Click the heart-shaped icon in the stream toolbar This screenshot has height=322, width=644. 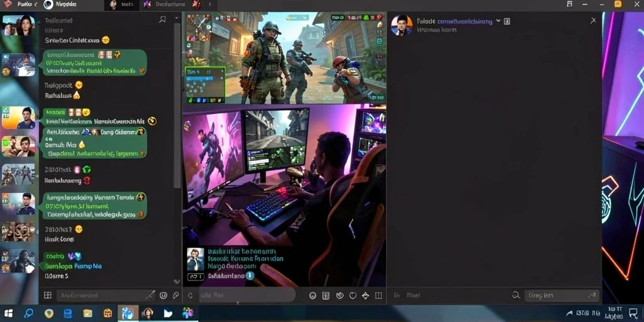pos(352,296)
